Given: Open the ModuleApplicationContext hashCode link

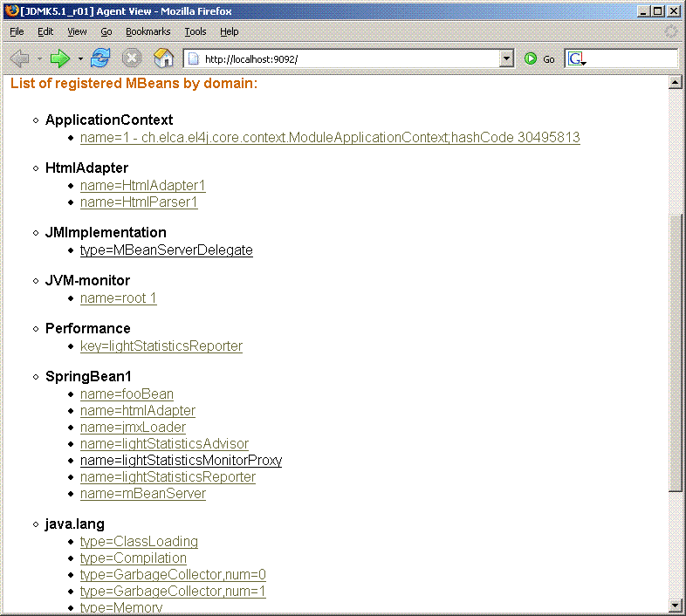Looking at the screenshot, I should click(x=330, y=137).
